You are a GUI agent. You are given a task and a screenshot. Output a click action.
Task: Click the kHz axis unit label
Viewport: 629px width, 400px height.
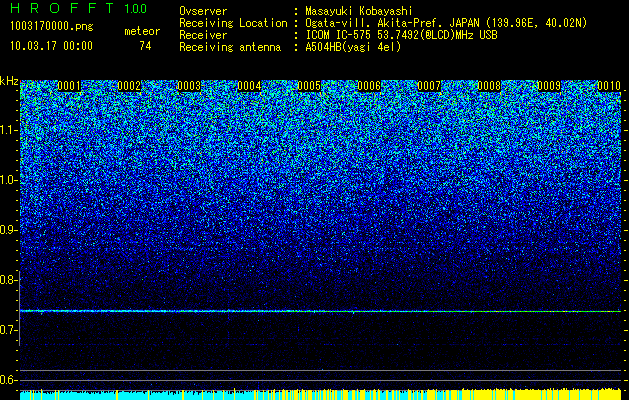point(9,81)
